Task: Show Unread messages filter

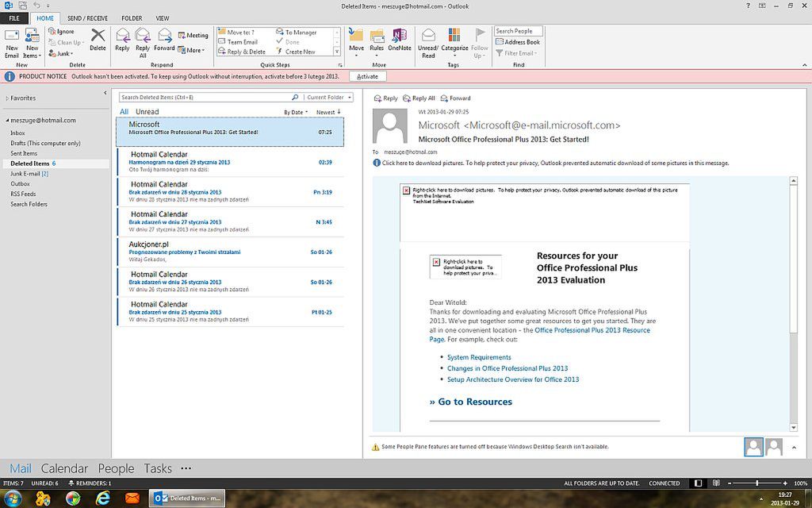Action: (147, 111)
